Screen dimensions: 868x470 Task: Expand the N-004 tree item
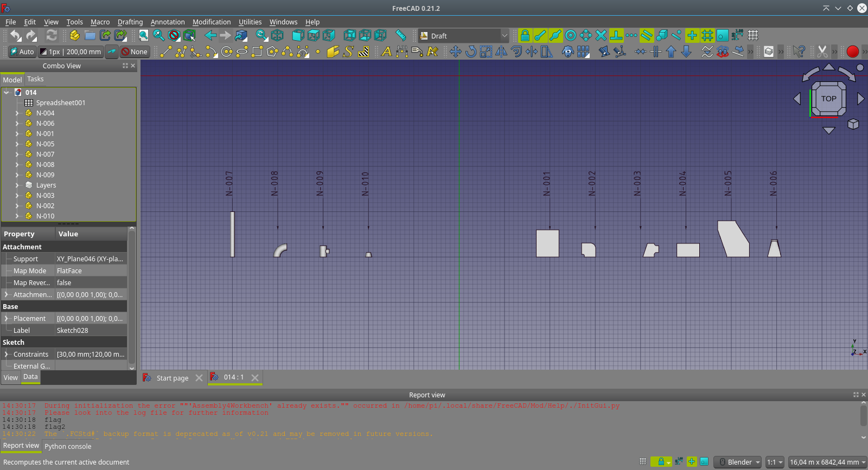coord(17,113)
